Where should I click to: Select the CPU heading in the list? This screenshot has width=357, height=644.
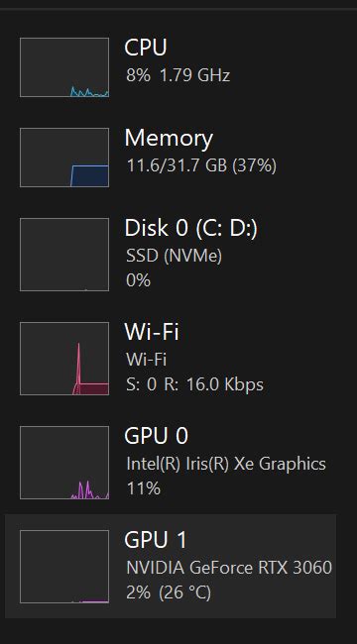tap(146, 48)
